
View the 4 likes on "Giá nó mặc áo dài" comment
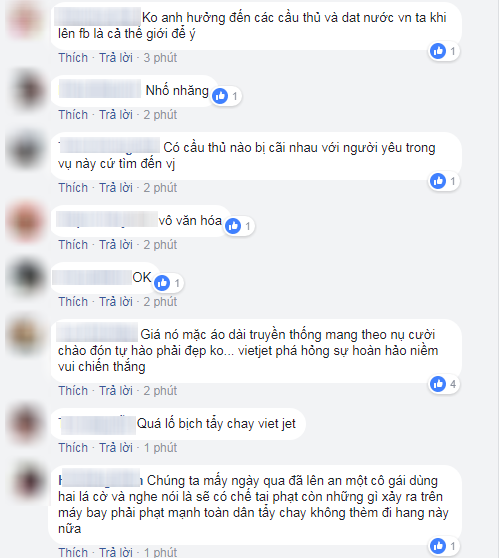click(453, 384)
